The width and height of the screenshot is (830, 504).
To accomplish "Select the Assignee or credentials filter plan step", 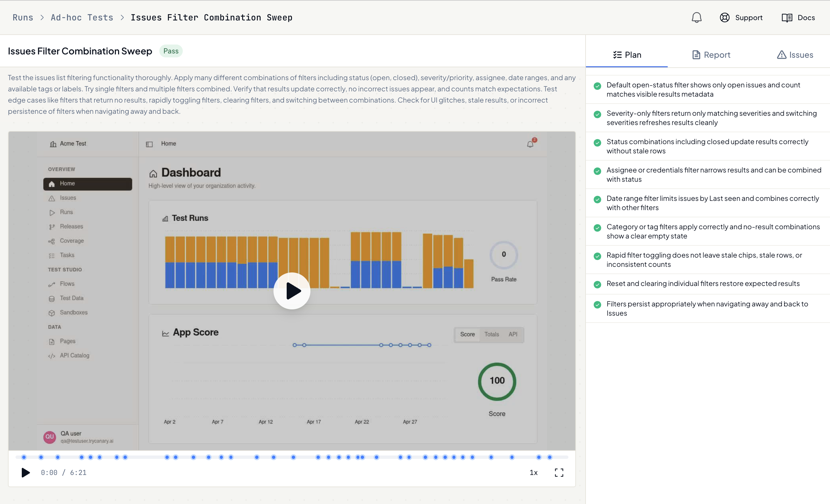I will (707, 174).
